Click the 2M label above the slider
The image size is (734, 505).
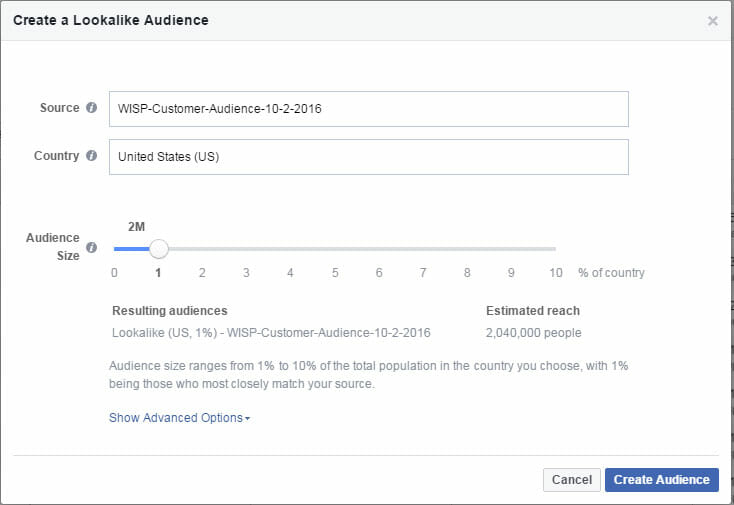click(137, 227)
